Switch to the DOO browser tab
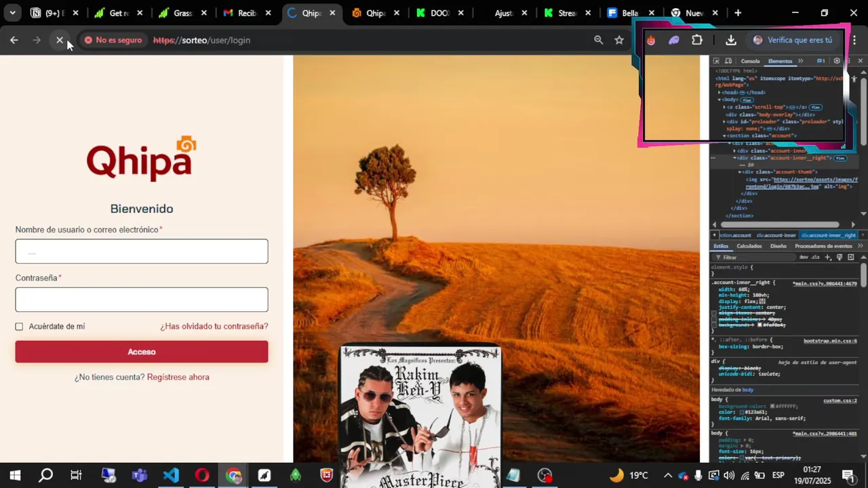The height and width of the screenshot is (488, 868). (x=440, y=13)
